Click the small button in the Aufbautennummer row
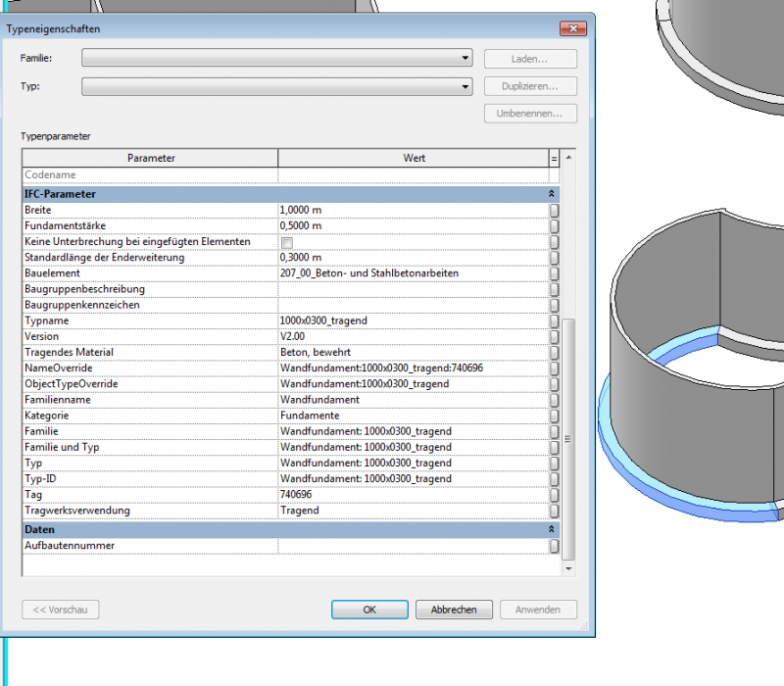The height and width of the screenshot is (686, 784). pyautogui.click(x=554, y=546)
